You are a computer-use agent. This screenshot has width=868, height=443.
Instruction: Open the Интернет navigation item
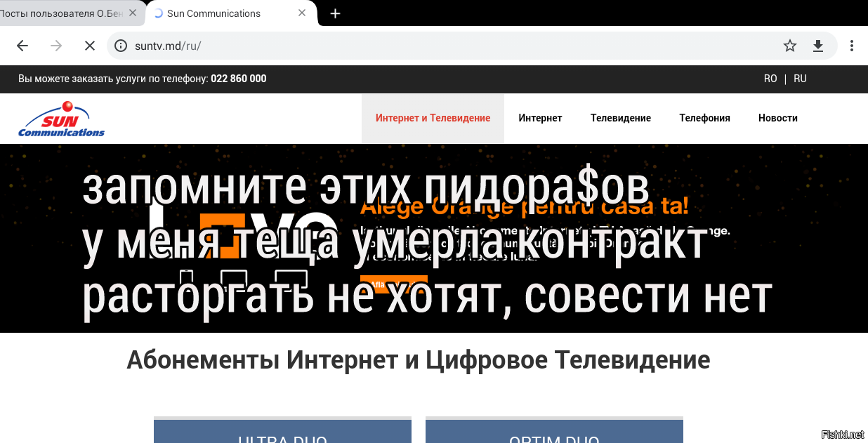coord(540,118)
